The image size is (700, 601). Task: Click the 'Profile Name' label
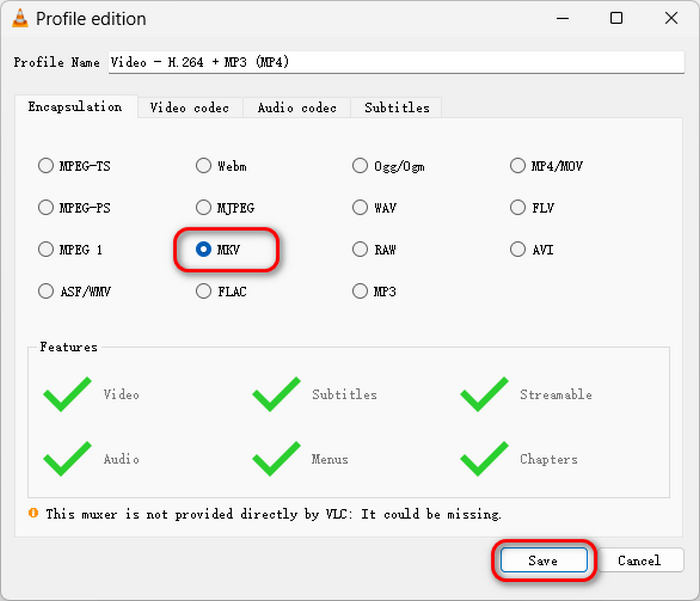[57, 63]
